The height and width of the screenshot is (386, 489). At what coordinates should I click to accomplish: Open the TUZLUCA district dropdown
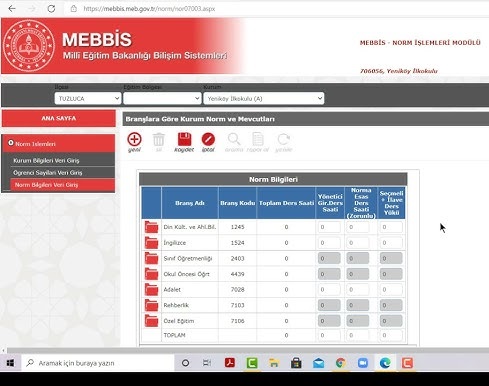click(88, 98)
